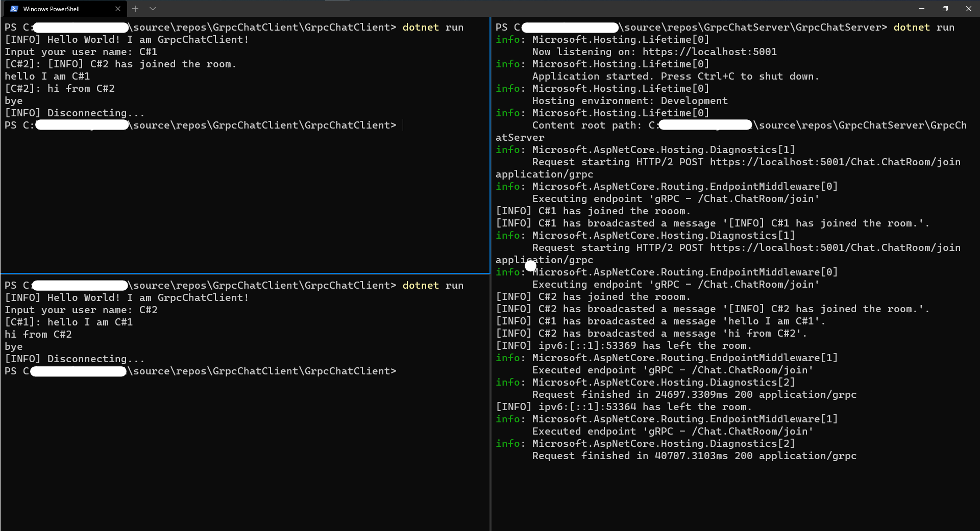Click the vertical divider between left and right panes
Viewport: 980px width, 531px height.
[491, 357]
